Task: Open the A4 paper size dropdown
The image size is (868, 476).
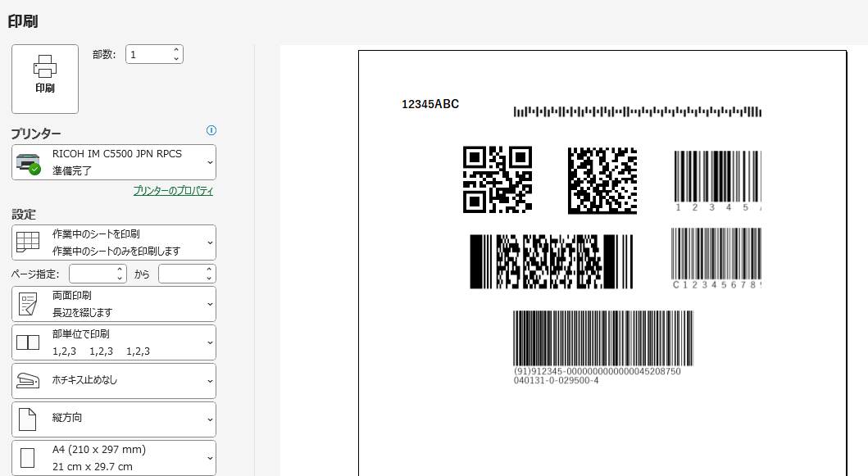Action: pos(114,458)
